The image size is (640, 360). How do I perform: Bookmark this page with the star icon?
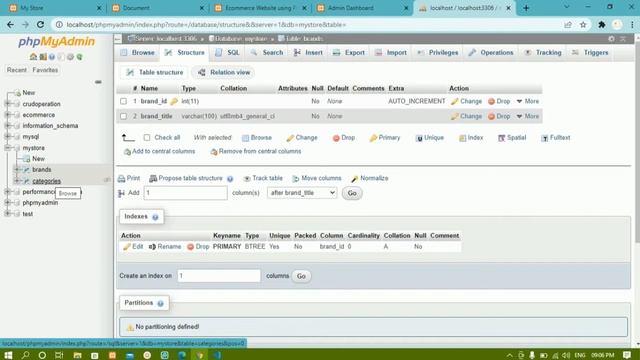point(583,25)
